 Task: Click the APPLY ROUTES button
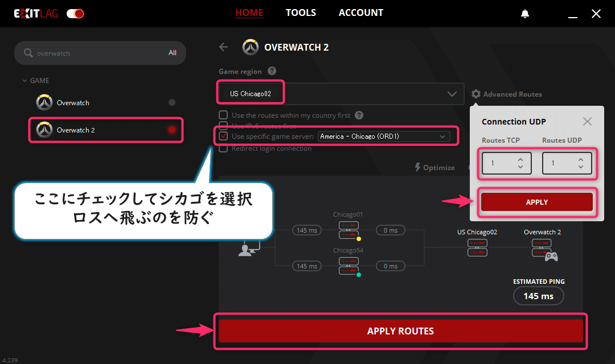pos(400,331)
